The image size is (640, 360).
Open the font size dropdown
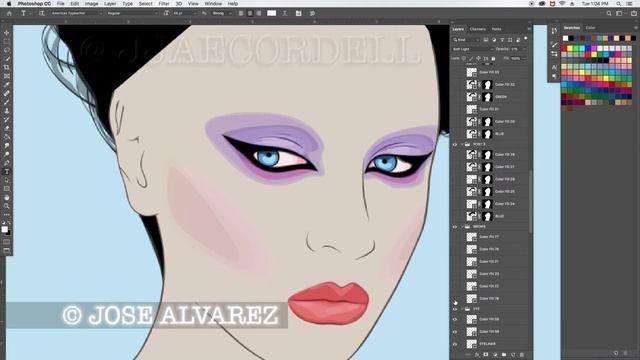184,13
